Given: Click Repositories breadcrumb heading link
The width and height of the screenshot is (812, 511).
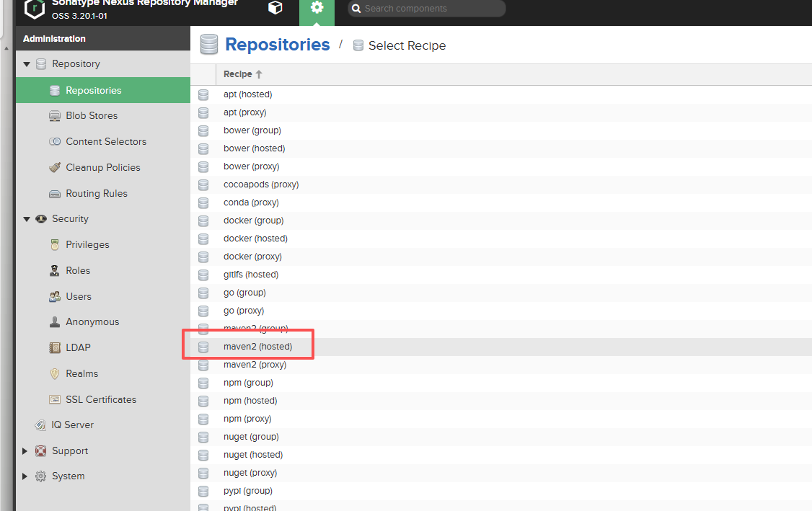Looking at the screenshot, I should coord(278,45).
